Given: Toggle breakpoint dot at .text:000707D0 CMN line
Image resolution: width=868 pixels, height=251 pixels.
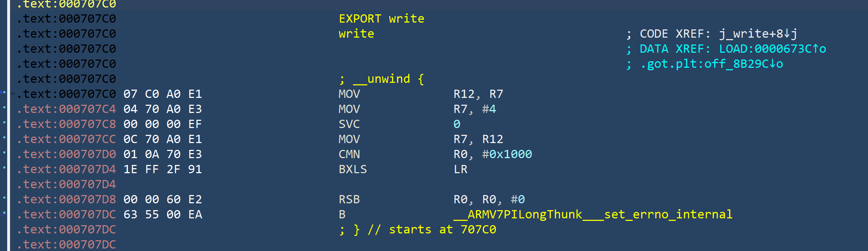Looking at the screenshot, I should (x=4, y=152).
